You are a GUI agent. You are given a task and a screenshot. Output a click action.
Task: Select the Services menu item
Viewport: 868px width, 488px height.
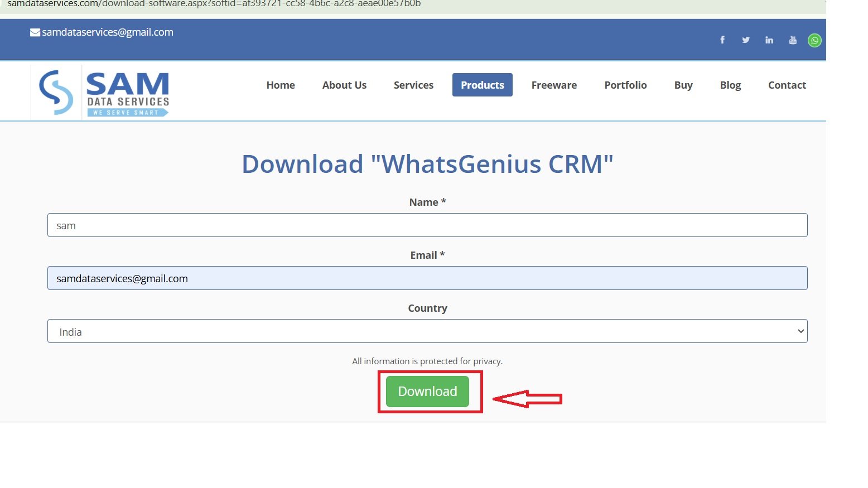(413, 85)
